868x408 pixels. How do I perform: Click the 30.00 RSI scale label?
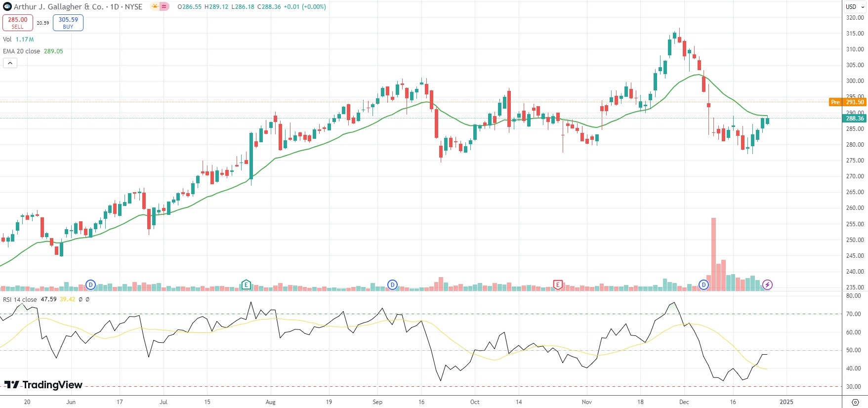click(854, 387)
